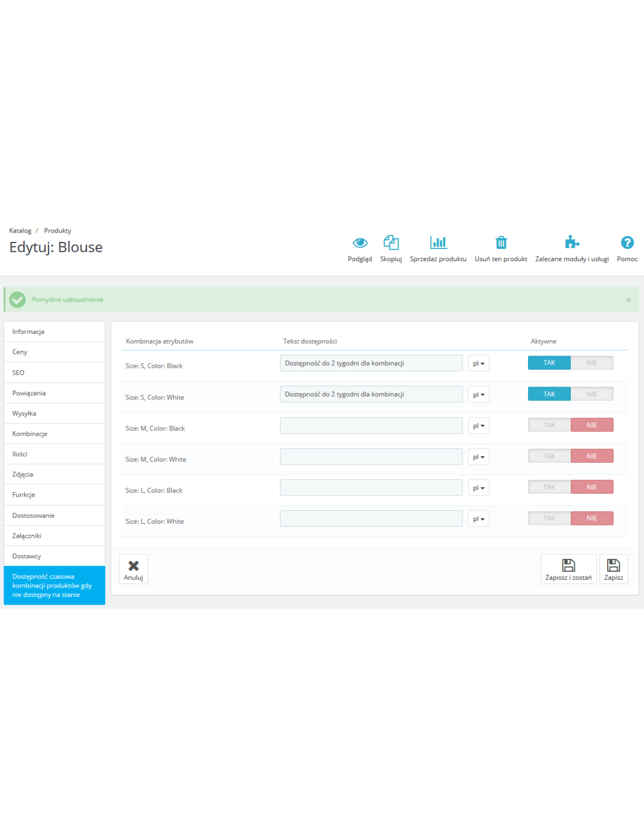Enable TAK for Size L Color White
The height and width of the screenshot is (833, 644).
(549, 518)
